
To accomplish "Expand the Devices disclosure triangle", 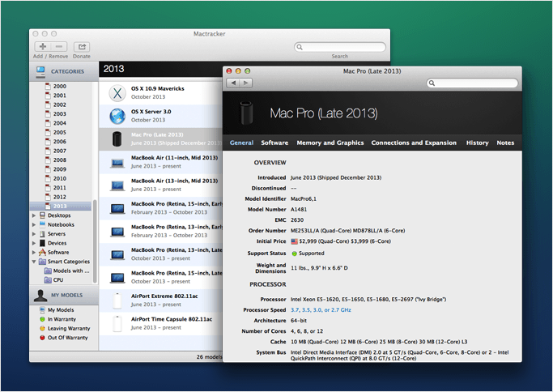I will tap(34, 243).
